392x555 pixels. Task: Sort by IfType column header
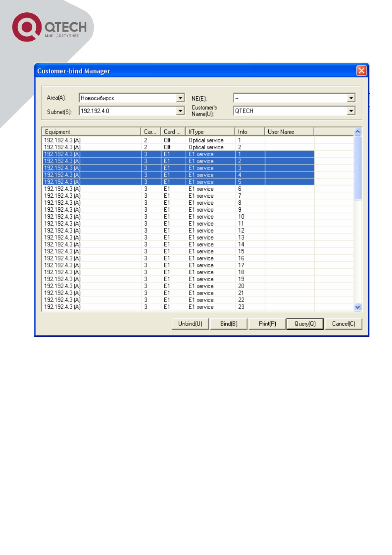click(x=210, y=132)
